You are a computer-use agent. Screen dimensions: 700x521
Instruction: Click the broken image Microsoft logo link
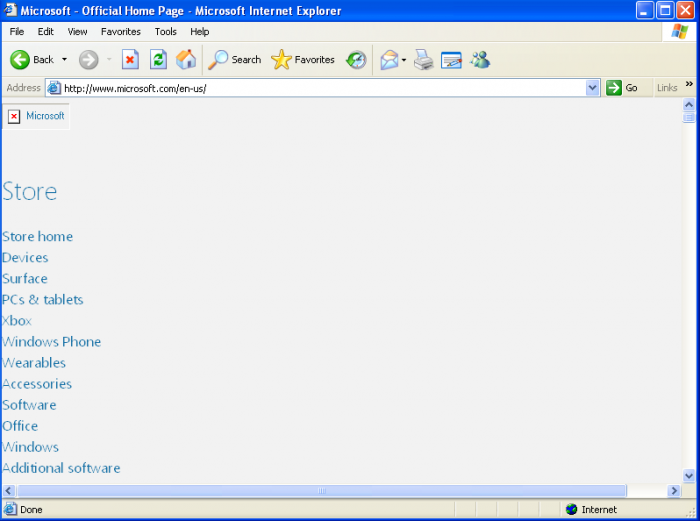coord(36,116)
